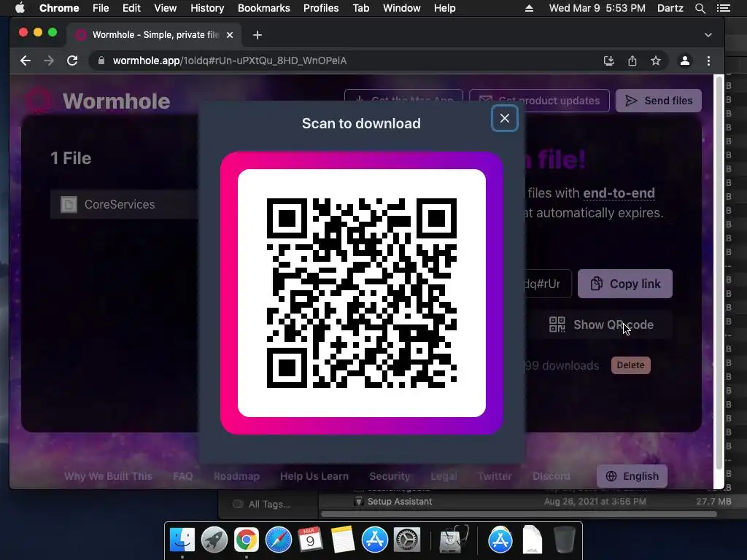The image size is (747, 560).
Task: Bookmark this tab with the star icon
Action: [x=656, y=61]
